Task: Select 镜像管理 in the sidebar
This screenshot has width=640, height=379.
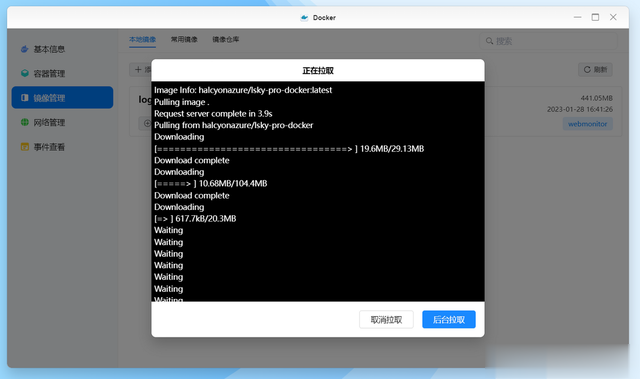Action: pyautogui.click(x=62, y=98)
